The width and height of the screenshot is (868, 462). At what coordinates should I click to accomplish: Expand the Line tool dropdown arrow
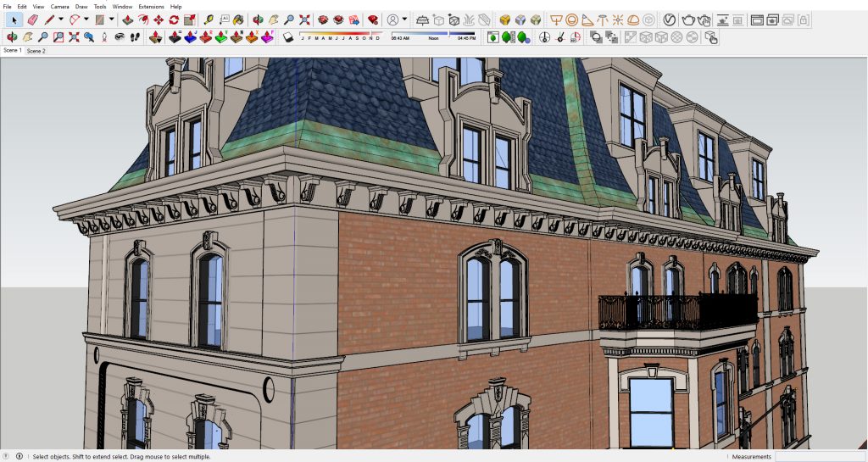(x=61, y=19)
